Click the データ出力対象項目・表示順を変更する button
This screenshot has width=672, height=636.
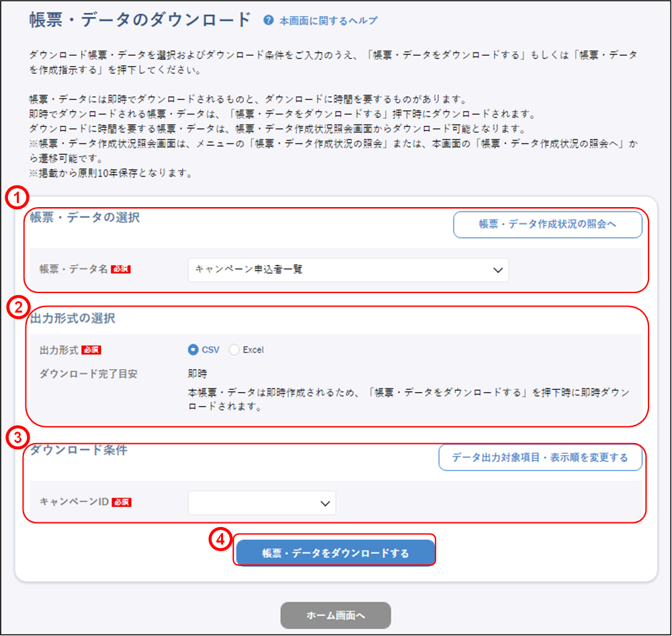pos(540,458)
